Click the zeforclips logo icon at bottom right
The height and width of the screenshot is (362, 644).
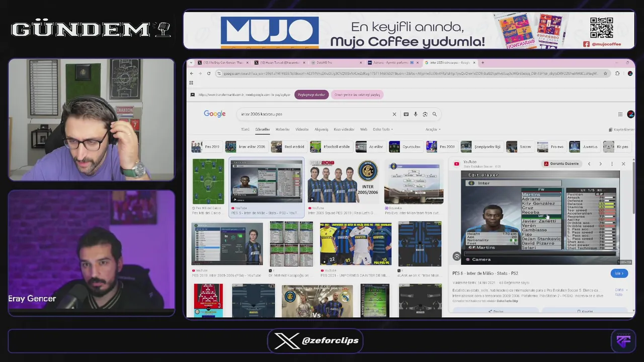[x=623, y=340]
